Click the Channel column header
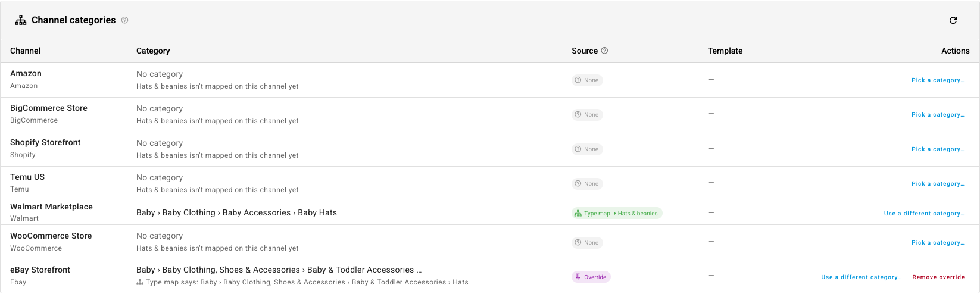Screen dimensions: 980x294 (x=25, y=51)
